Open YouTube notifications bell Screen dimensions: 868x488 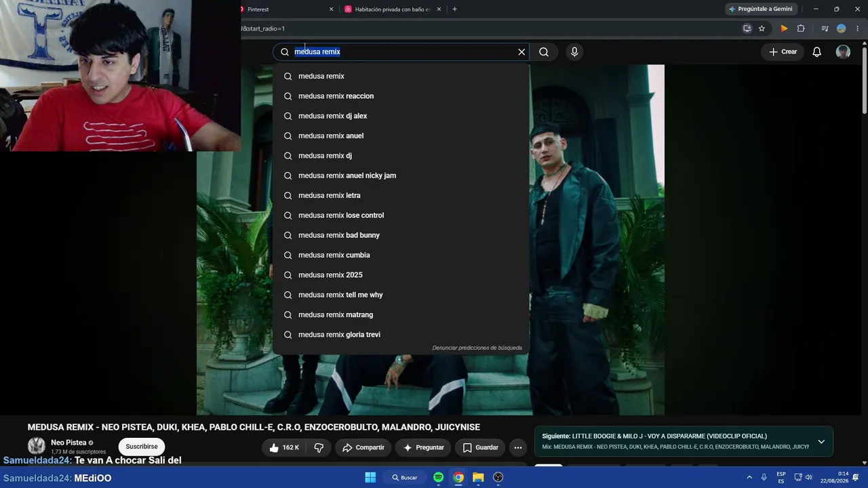817,52
